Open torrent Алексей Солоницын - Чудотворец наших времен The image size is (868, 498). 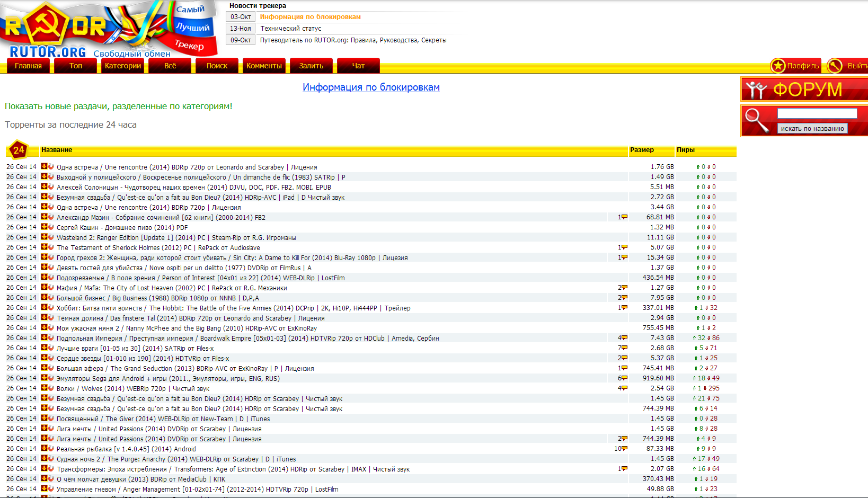point(194,187)
